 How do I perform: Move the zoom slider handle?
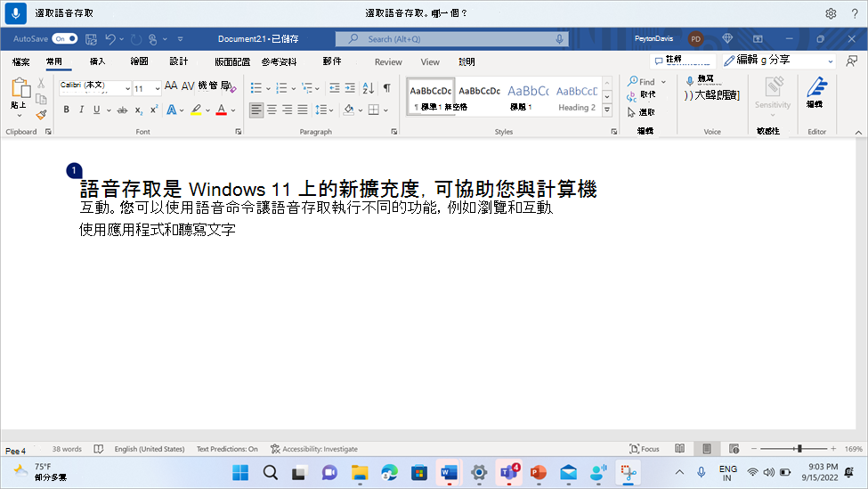pyautogui.click(x=799, y=449)
